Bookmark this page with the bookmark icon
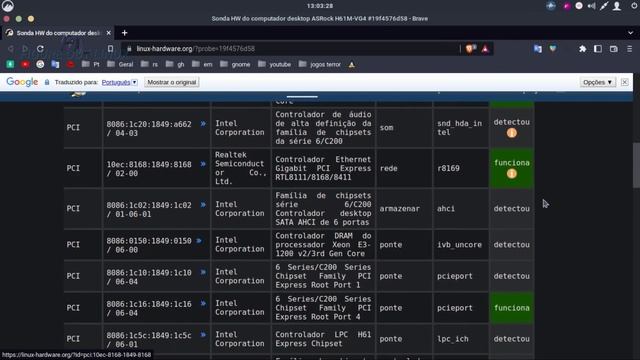The height and width of the screenshot is (360, 640). pos(110,49)
